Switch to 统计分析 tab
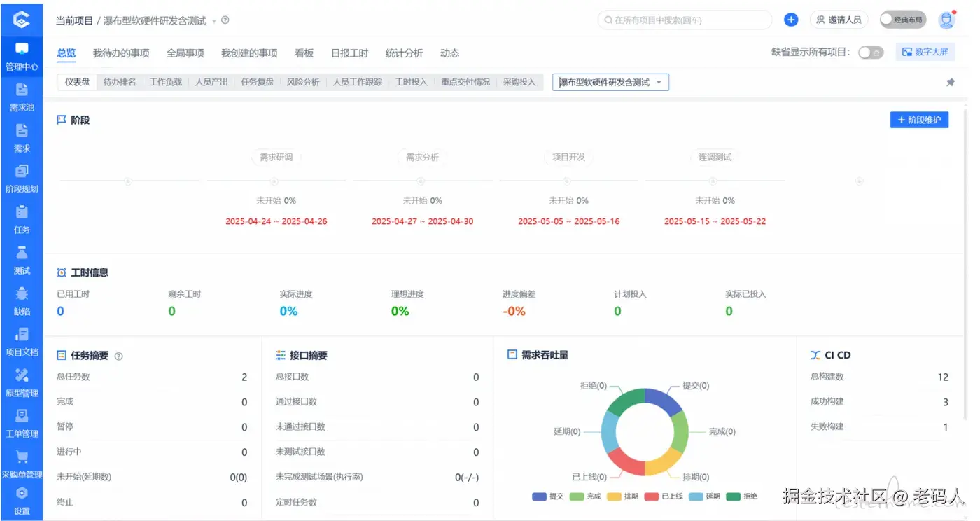Image resolution: width=980 pixels, height=521 pixels. [x=404, y=53]
